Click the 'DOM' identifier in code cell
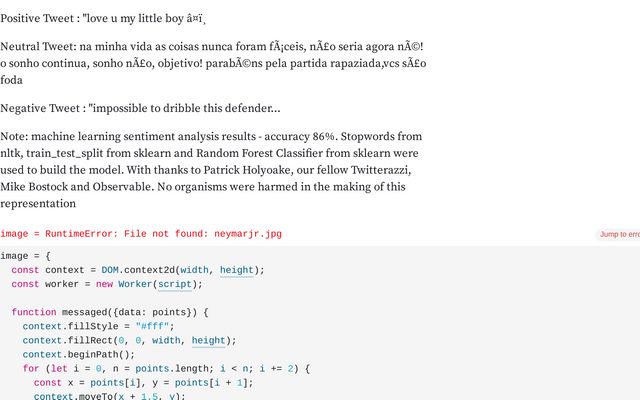 point(110,270)
